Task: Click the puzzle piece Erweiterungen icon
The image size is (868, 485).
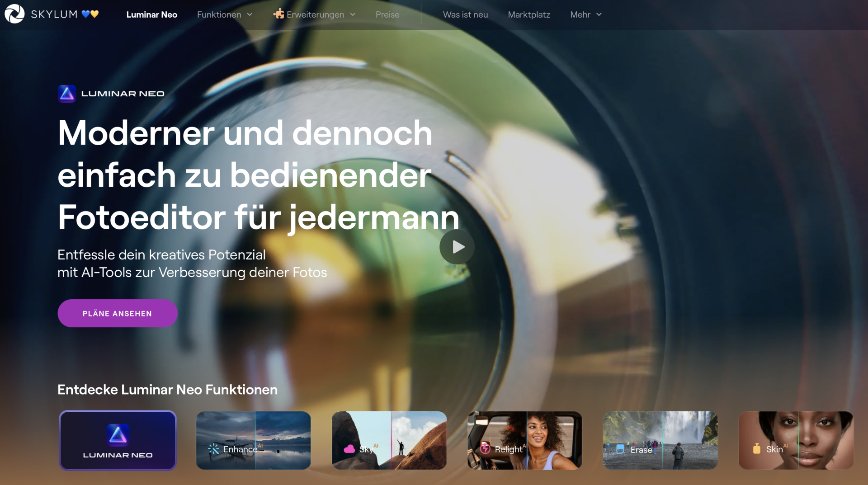Action: 278,14
